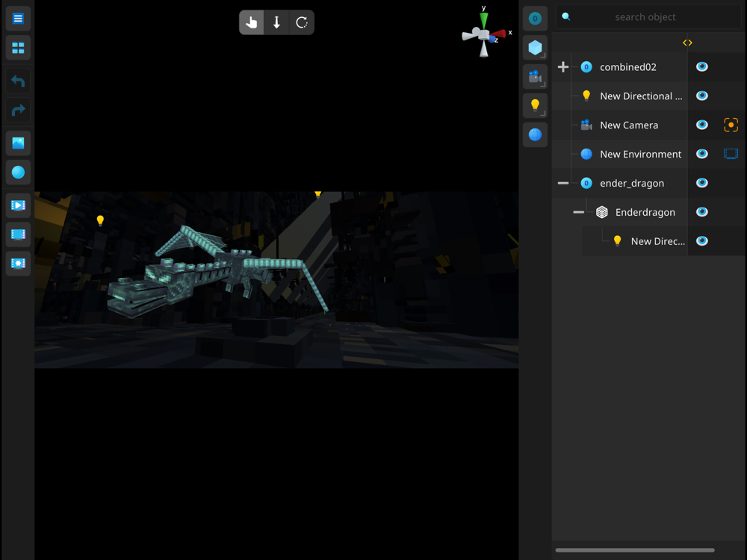The image size is (747, 560).
Task: Add a cube mesh object icon
Action: 535,48
